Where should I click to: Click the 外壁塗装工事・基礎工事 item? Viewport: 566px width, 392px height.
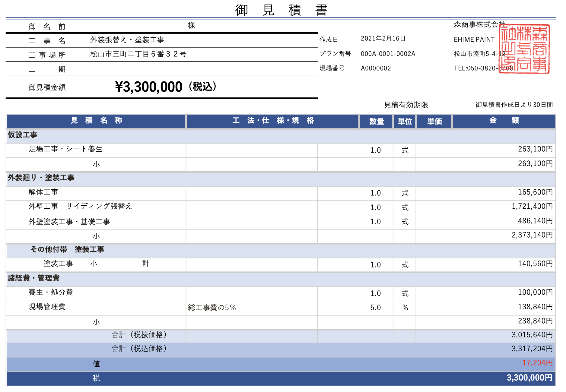(69, 222)
